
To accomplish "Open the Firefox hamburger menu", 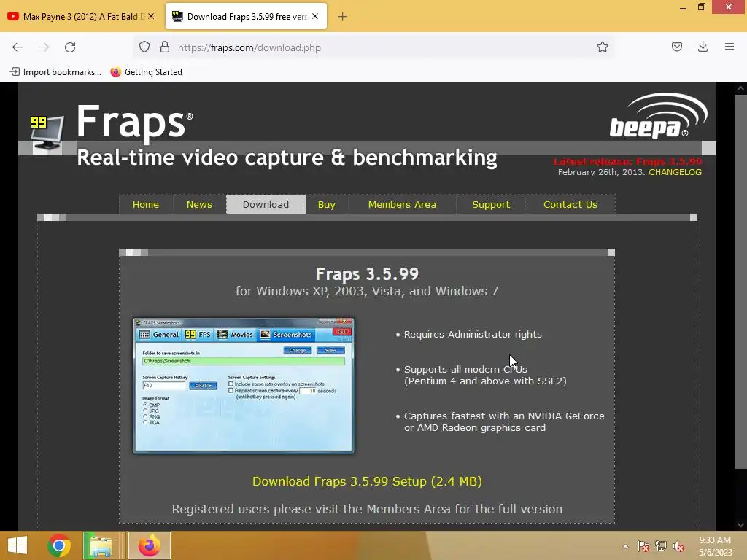I will [729, 47].
